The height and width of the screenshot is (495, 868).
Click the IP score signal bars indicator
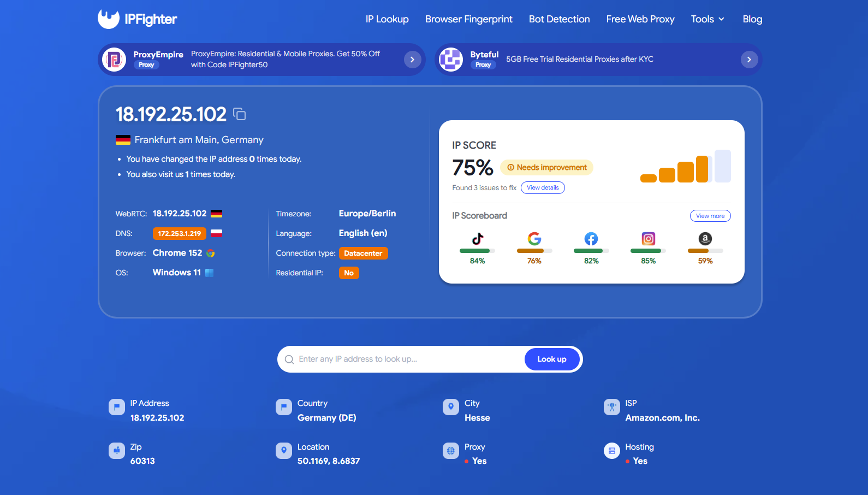click(685, 166)
